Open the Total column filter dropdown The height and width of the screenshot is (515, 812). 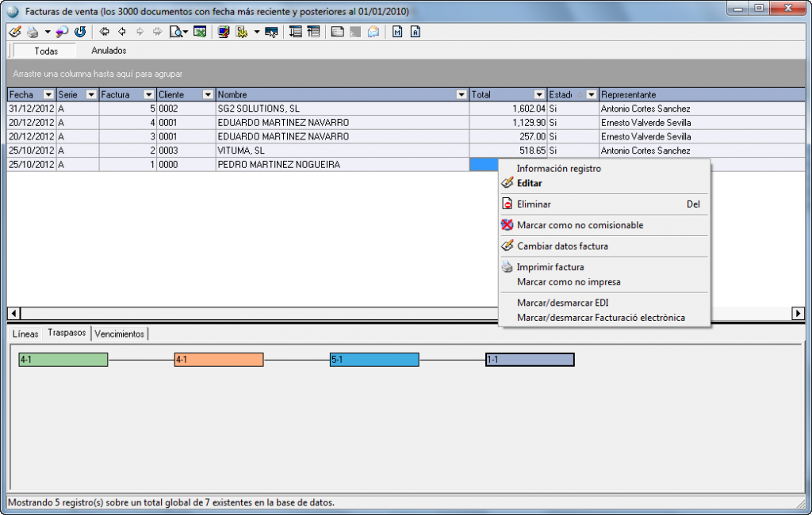pyautogui.click(x=539, y=94)
